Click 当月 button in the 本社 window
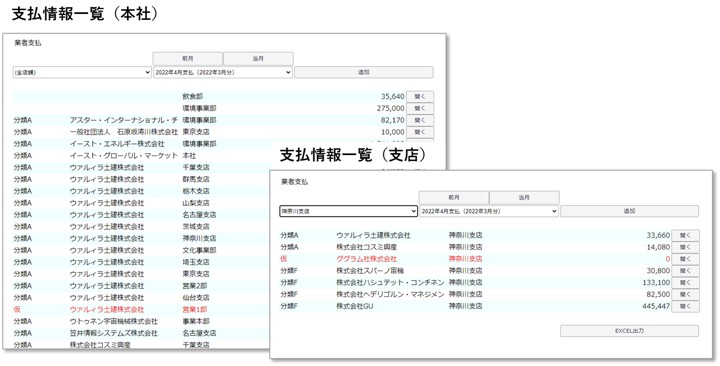Image resolution: width=720 pixels, height=366 pixels. [x=258, y=59]
